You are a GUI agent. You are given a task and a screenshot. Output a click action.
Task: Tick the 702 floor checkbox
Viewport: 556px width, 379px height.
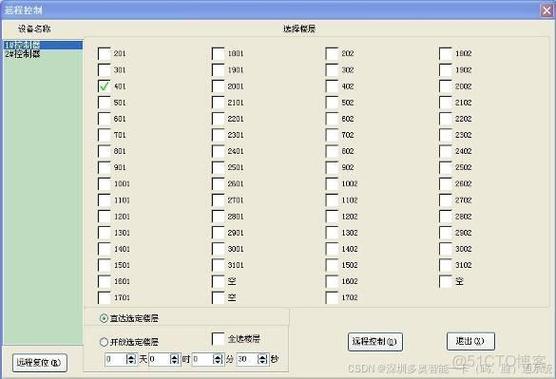tap(332, 135)
